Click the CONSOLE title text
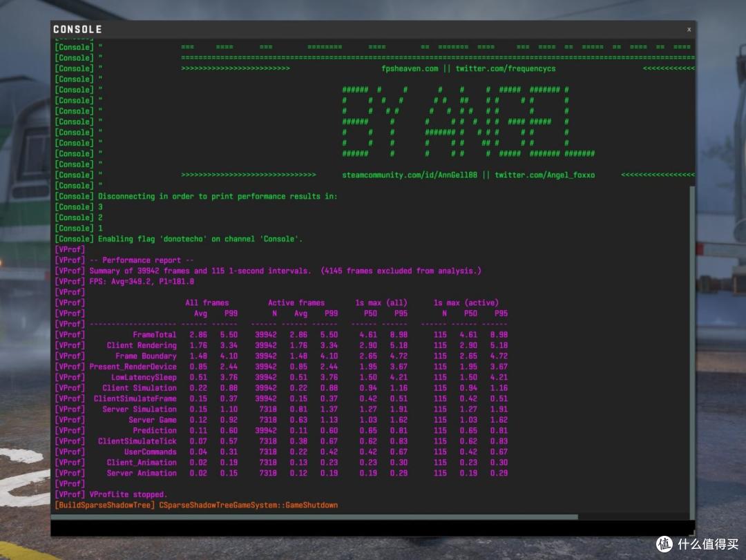Screen dimensions: 746x560 coord(77,30)
